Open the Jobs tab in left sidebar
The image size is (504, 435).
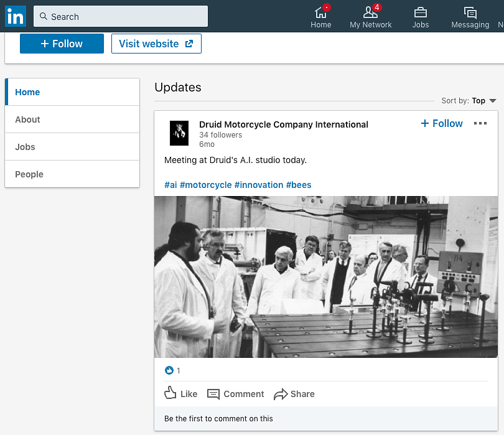click(26, 147)
